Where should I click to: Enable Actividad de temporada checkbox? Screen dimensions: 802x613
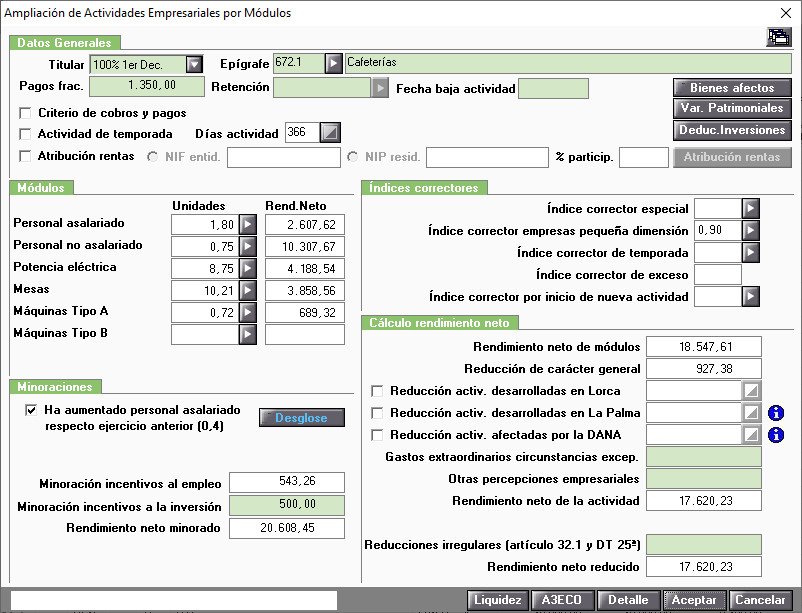[25, 134]
